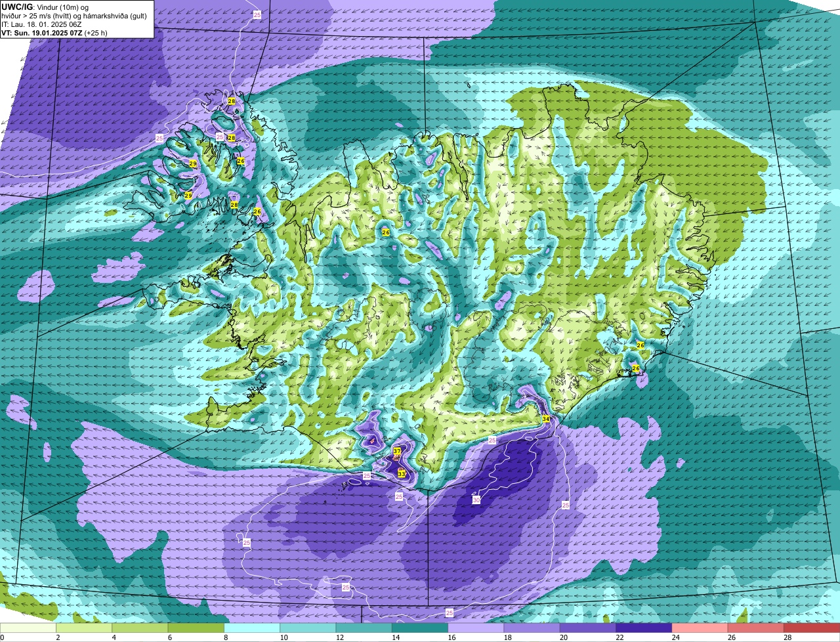This screenshot has height=642, width=840.
Task: Click the 14–16 m/s dark teal legend swatch
Action: pos(420,628)
